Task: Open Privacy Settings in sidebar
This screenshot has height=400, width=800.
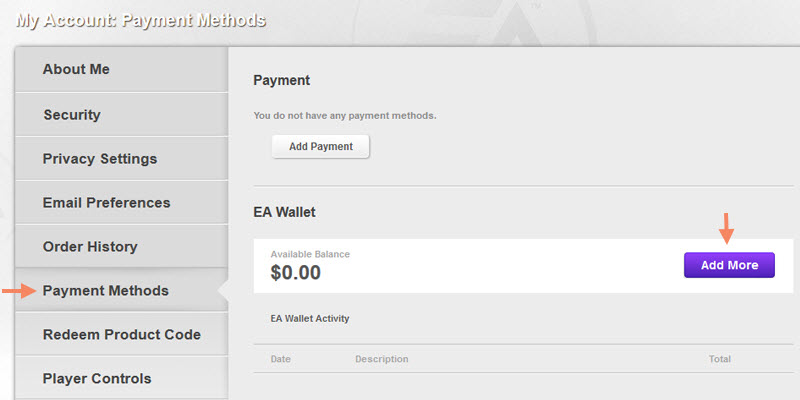Action: coord(100,158)
